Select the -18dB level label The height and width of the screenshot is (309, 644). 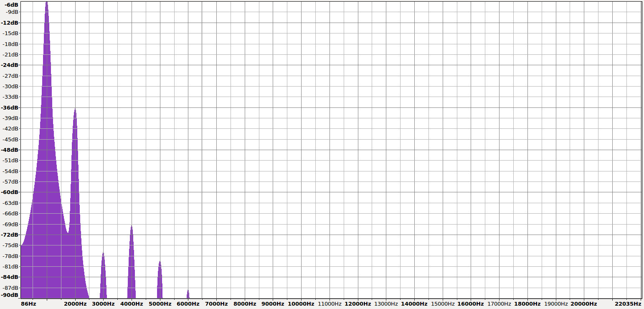[x=10, y=44]
